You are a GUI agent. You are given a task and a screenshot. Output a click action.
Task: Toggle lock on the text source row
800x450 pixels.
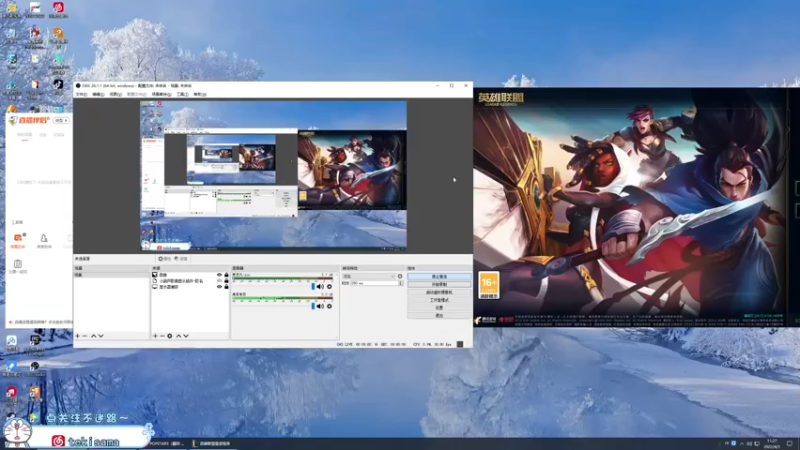pyautogui.click(x=227, y=281)
